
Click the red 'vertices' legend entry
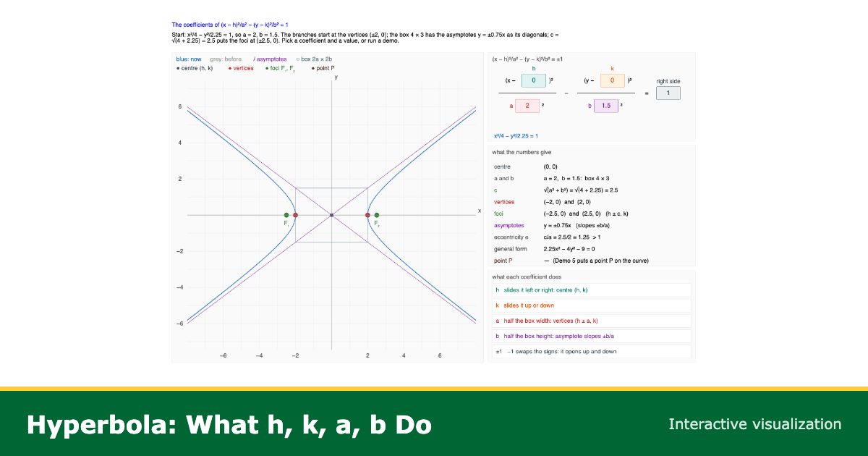[241, 68]
